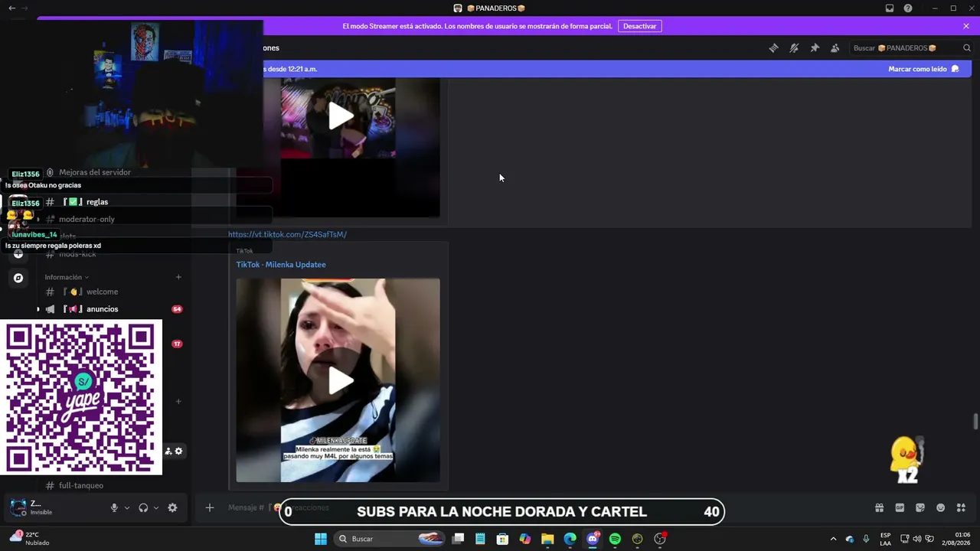Open Discord user settings gear
Viewport: 980px width, 551px height.
172,507
